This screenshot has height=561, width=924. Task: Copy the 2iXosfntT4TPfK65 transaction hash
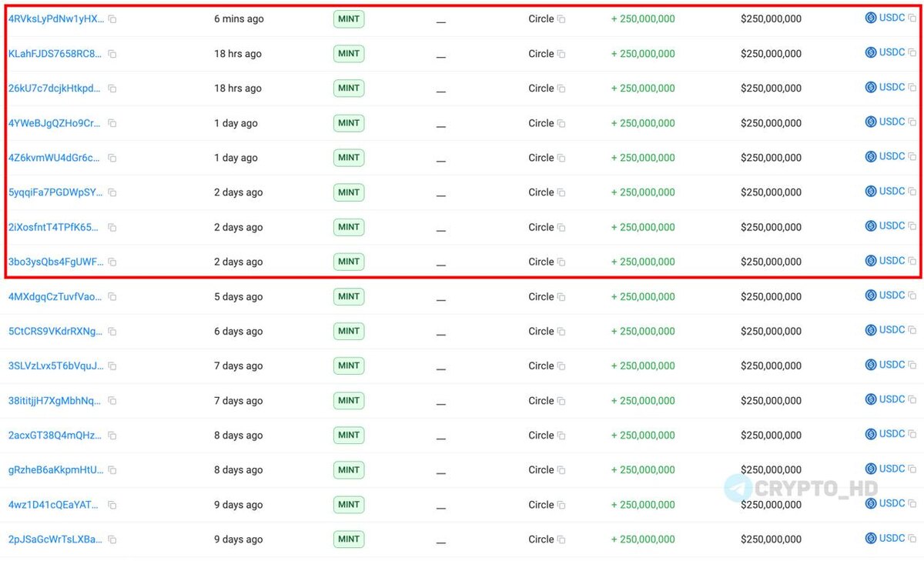[112, 227]
